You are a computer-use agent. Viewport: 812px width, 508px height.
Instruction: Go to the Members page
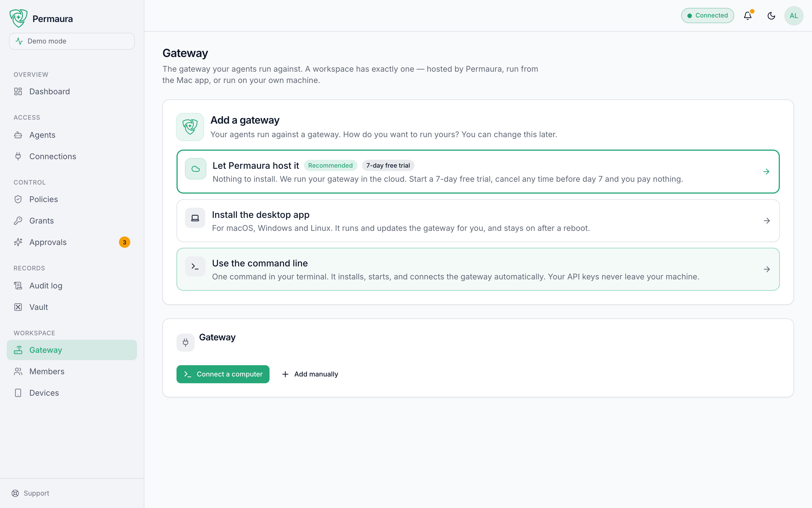tap(72, 371)
